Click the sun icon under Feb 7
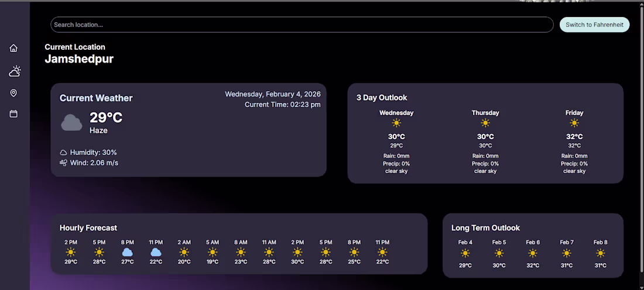Screen dimensions: 644x290 coord(567,253)
